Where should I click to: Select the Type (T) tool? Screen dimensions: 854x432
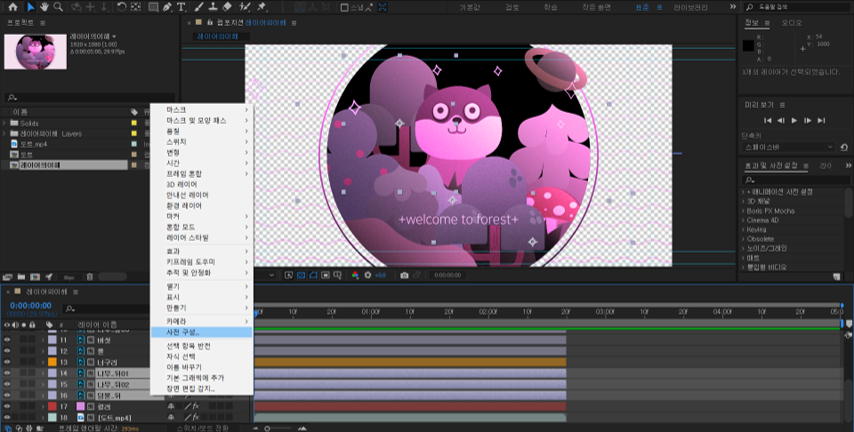[181, 7]
